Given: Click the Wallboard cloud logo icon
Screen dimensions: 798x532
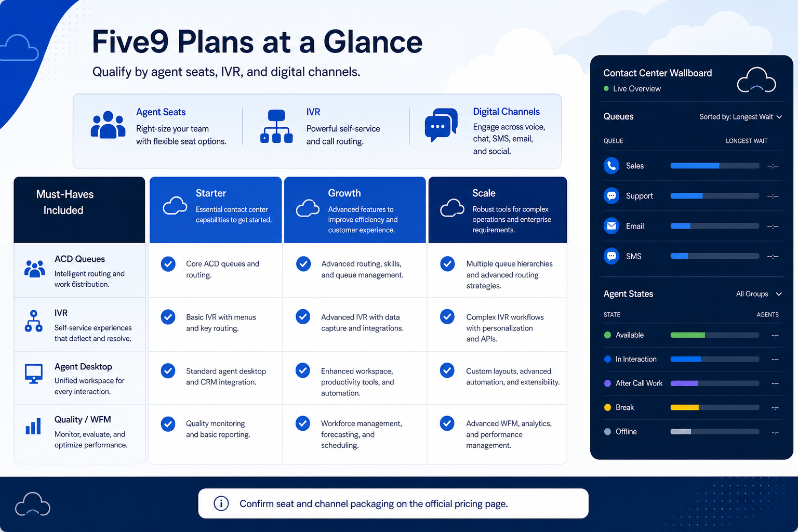Looking at the screenshot, I should click(x=756, y=80).
